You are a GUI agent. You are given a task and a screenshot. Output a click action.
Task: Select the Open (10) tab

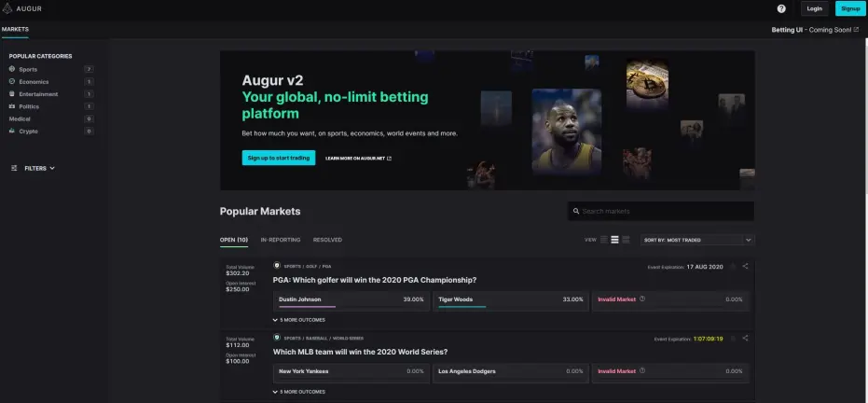point(234,240)
